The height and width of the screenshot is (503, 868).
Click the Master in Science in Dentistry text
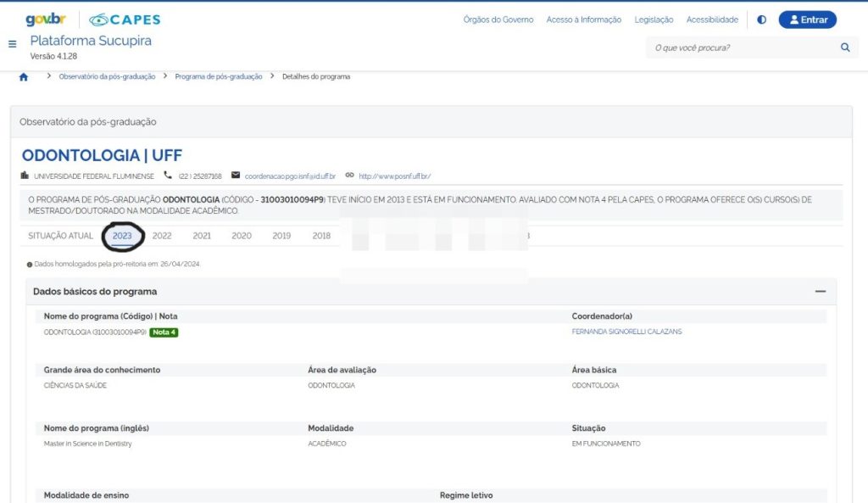pyautogui.click(x=87, y=443)
